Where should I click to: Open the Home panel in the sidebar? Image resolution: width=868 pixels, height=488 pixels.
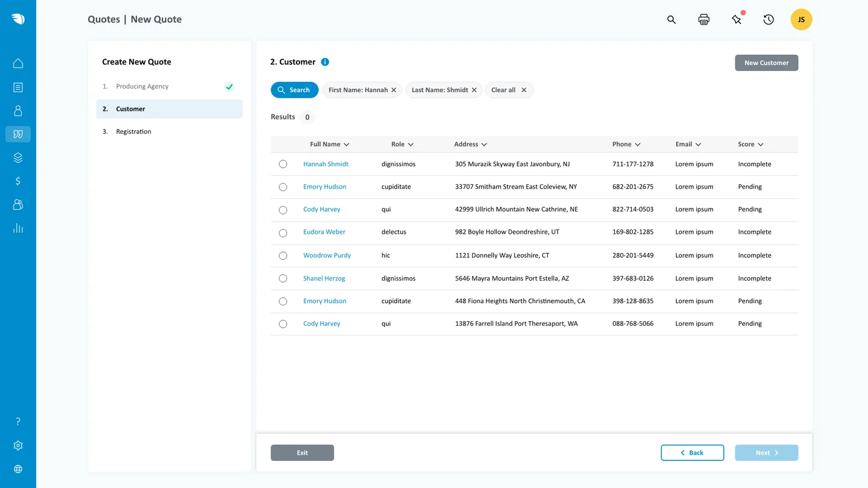point(17,63)
